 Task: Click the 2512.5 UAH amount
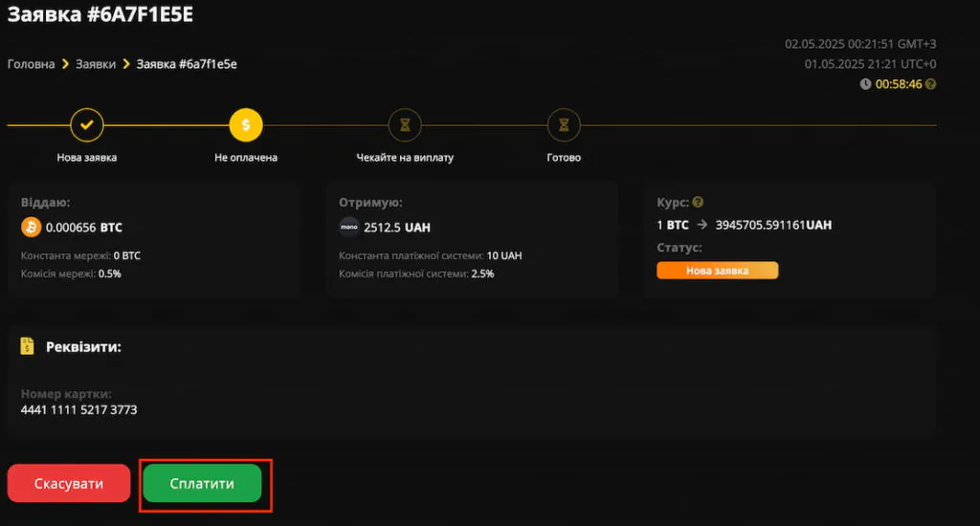(397, 228)
